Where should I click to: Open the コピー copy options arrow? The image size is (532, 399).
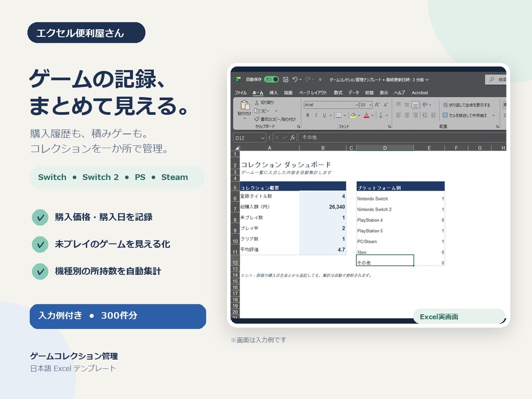(276, 111)
